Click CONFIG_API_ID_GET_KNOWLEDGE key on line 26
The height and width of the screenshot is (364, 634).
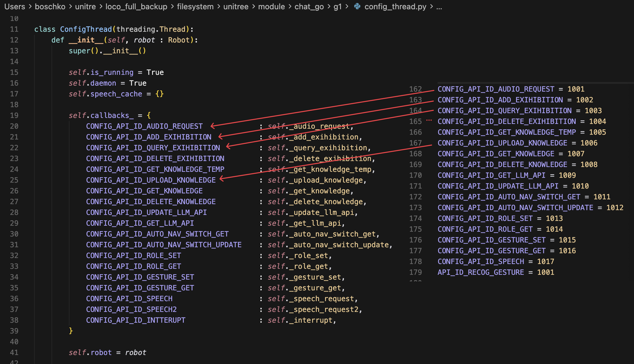tap(144, 191)
